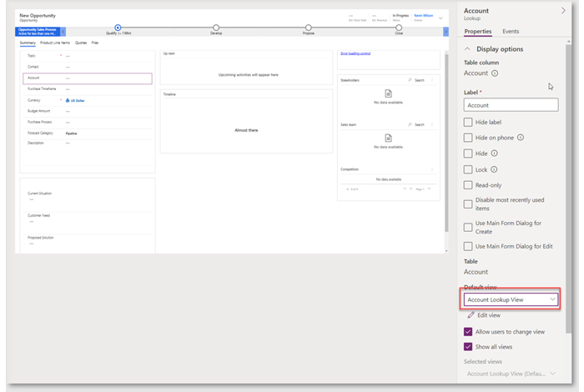Uncheck Allow users to change view
This screenshot has height=392, width=584.
(x=469, y=332)
